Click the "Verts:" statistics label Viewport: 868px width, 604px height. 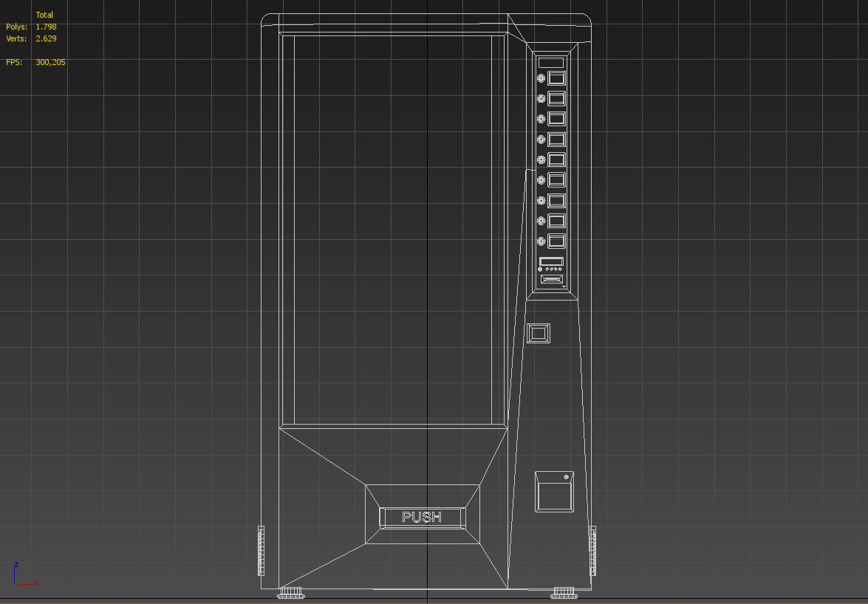point(16,38)
